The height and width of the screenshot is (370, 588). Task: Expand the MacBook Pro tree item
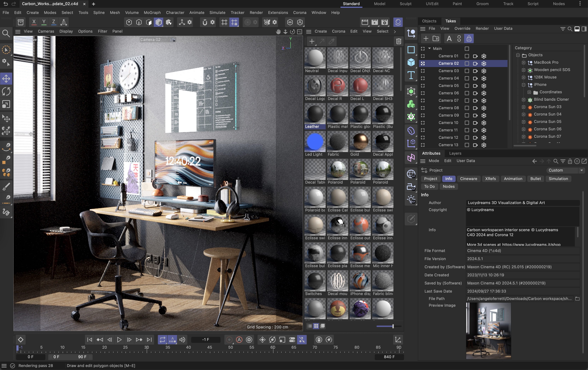[523, 62]
